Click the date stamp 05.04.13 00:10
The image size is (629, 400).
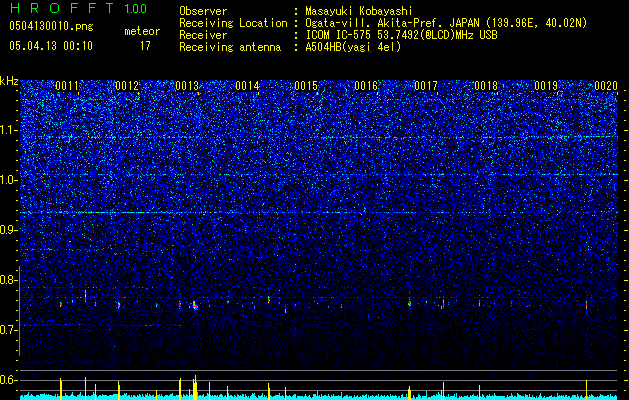[51, 46]
